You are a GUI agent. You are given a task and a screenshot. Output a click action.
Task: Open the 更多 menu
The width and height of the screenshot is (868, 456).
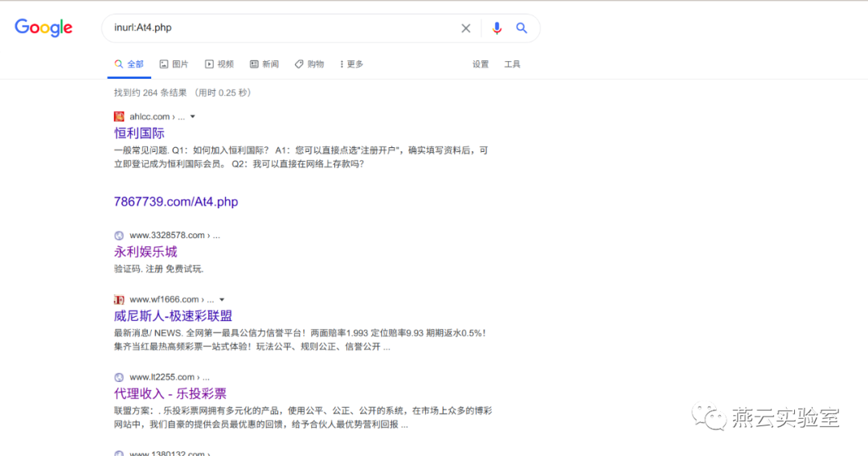351,64
